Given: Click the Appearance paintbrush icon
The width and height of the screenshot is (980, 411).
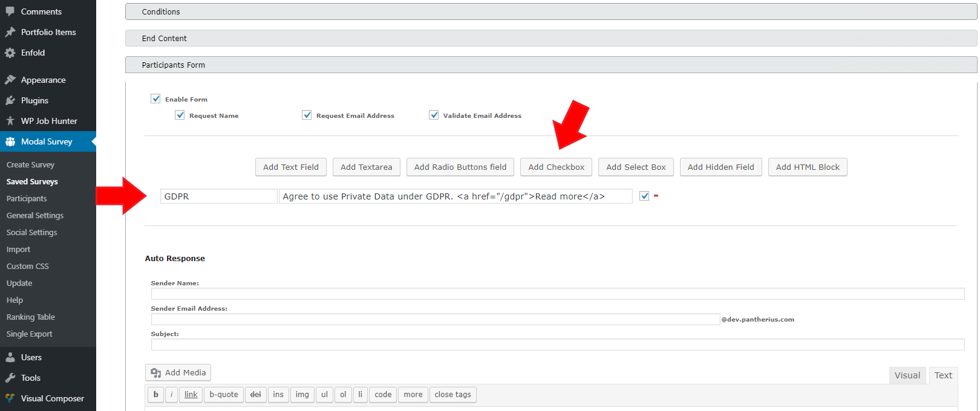Looking at the screenshot, I should (x=10, y=80).
